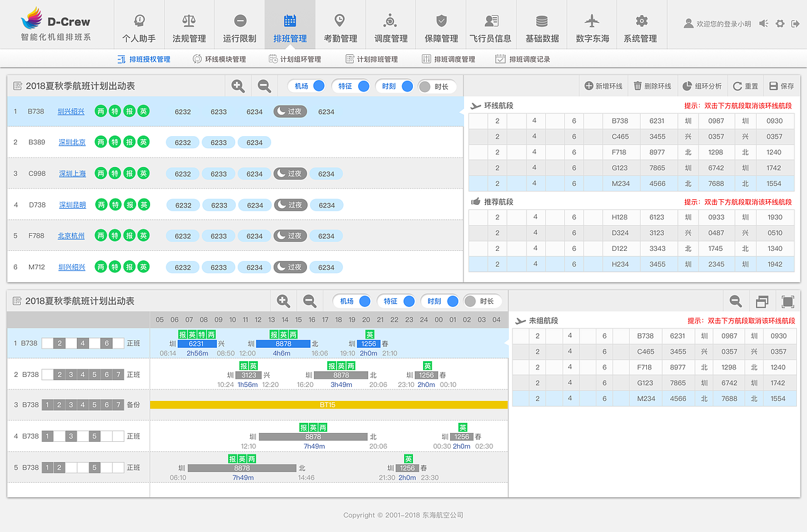Switch to the 环线模块管理 tab
The width and height of the screenshot is (807, 532).
pyautogui.click(x=219, y=59)
